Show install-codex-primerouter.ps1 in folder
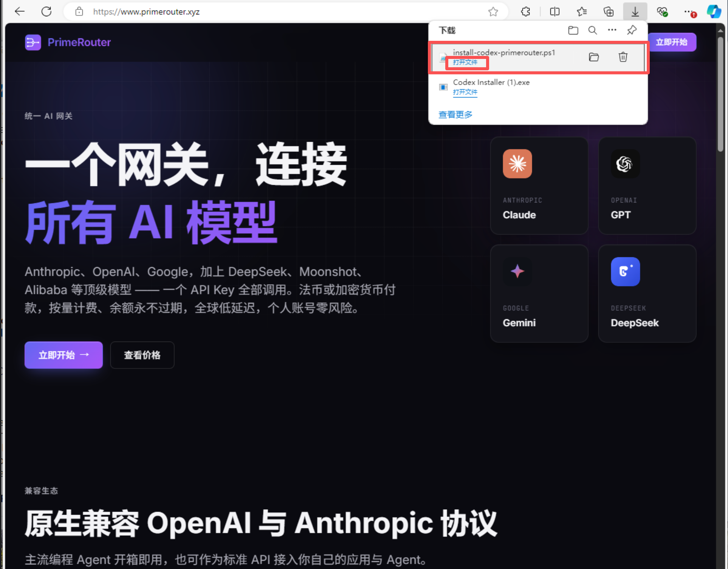This screenshot has width=728, height=569. (594, 57)
